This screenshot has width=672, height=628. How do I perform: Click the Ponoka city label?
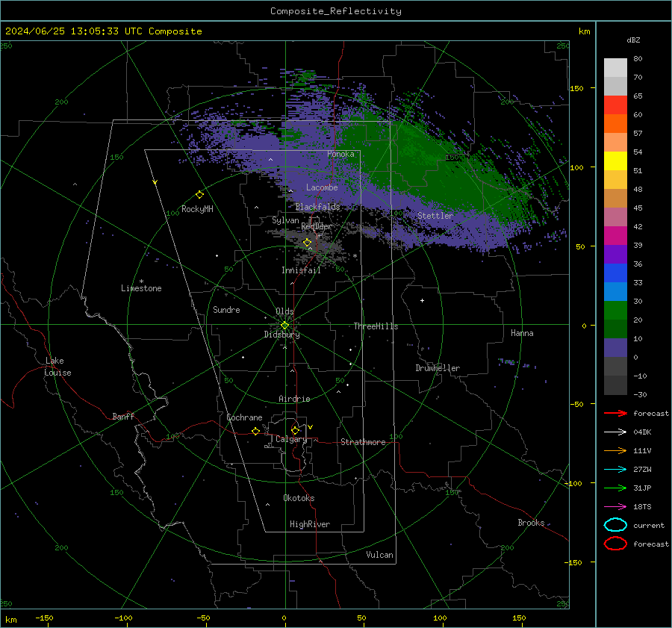(x=340, y=154)
